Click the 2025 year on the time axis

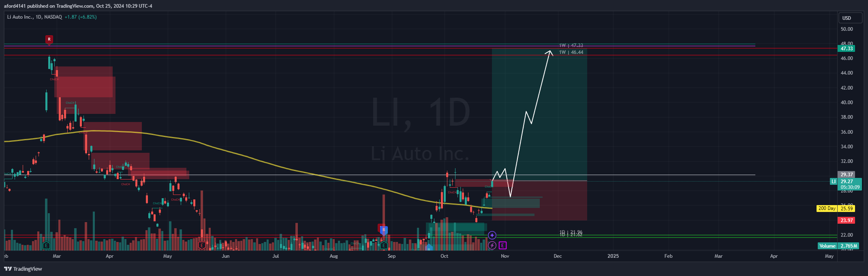click(613, 256)
